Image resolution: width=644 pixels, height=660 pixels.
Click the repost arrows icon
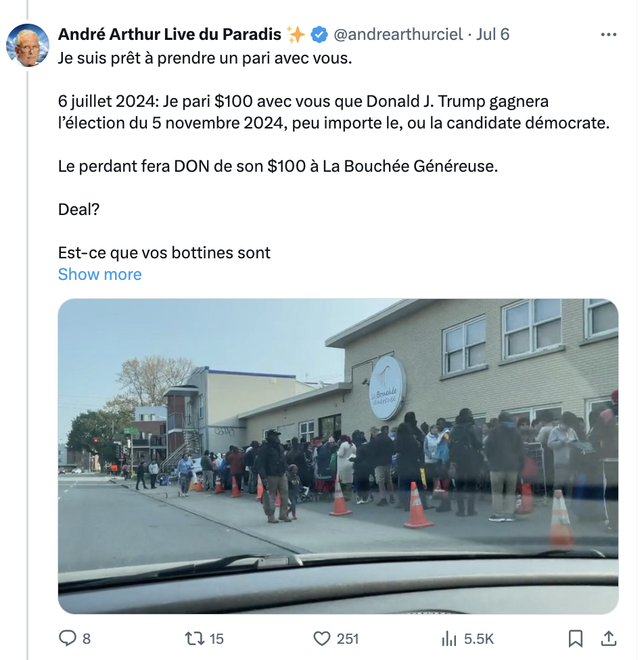[x=195, y=638]
